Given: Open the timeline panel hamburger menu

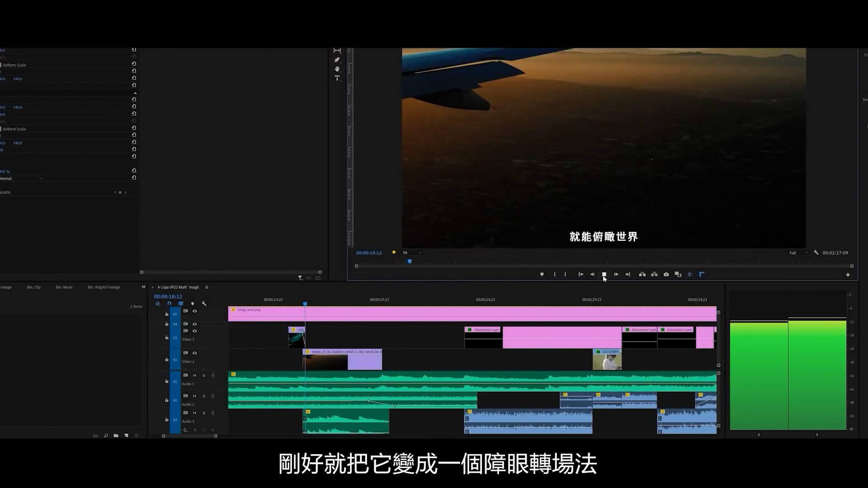Looking at the screenshot, I should 207,287.
